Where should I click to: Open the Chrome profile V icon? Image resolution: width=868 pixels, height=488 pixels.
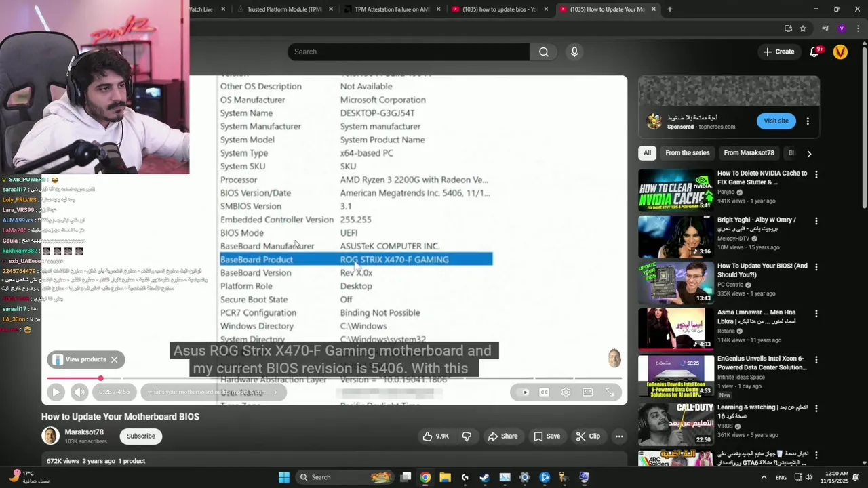842,28
